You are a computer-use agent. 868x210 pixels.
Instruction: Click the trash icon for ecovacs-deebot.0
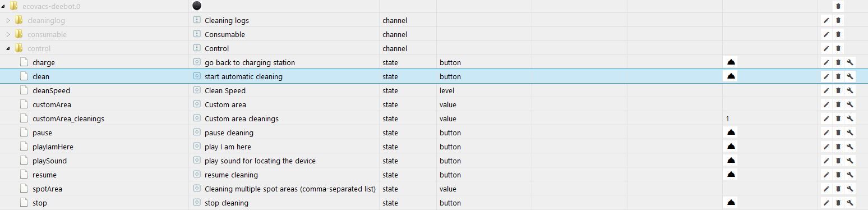(x=838, y=6)
